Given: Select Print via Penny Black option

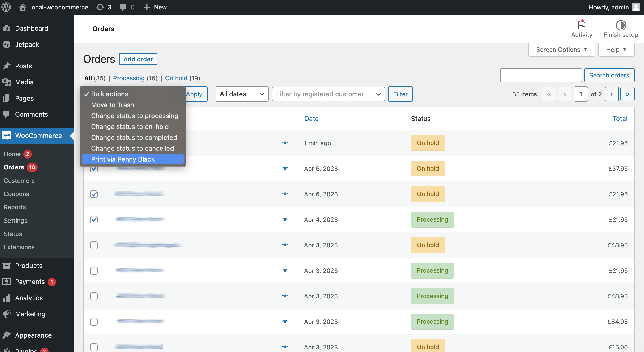Looking at the screenshot, I should pos(133,159).
